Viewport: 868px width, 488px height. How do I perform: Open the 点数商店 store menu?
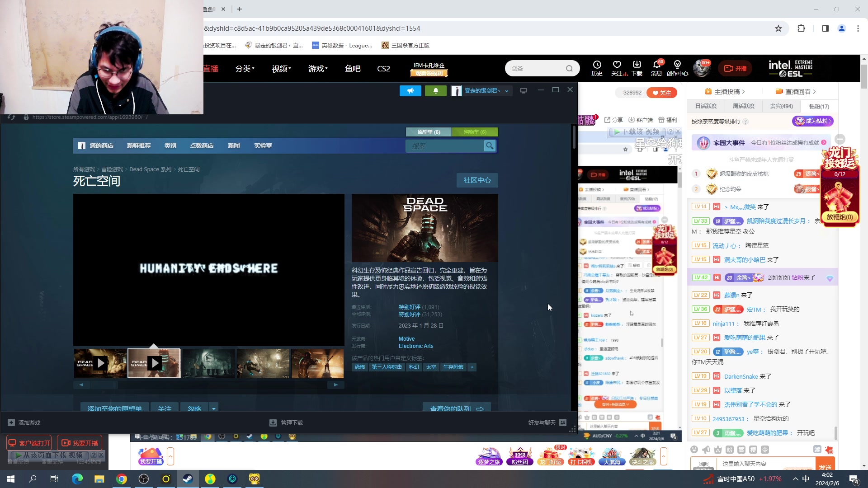click(x=202, y=145)
